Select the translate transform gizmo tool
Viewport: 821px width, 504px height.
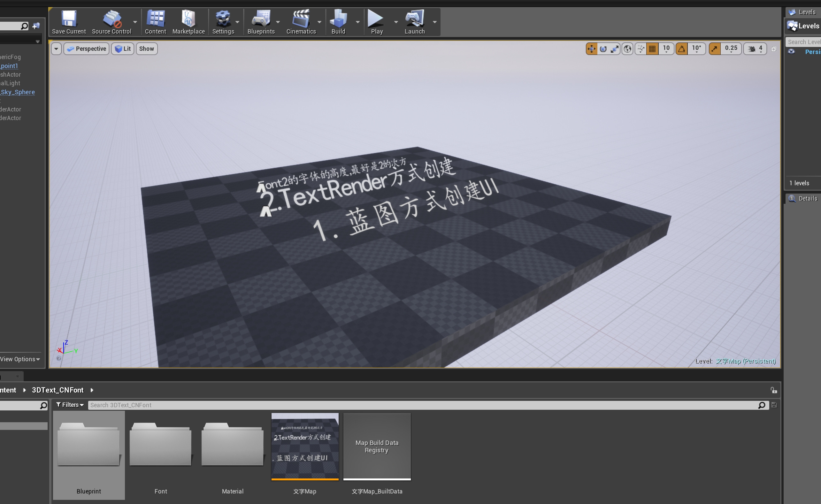591,49
